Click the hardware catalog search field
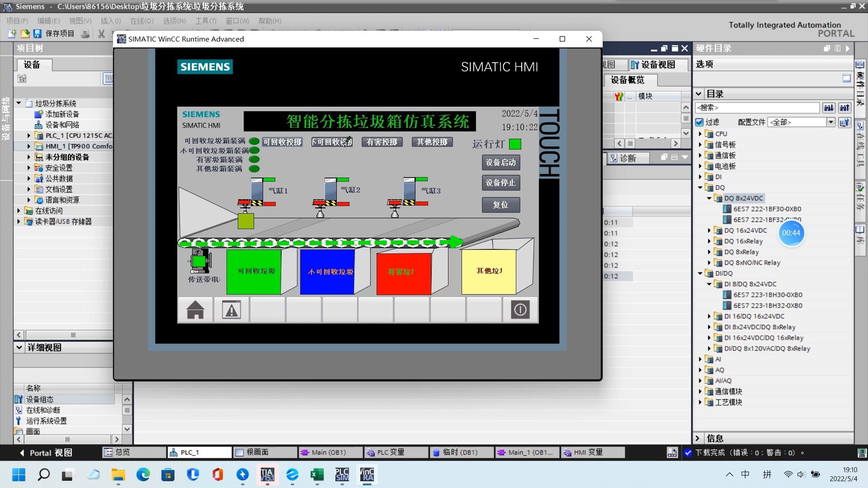 pos(757,108)
